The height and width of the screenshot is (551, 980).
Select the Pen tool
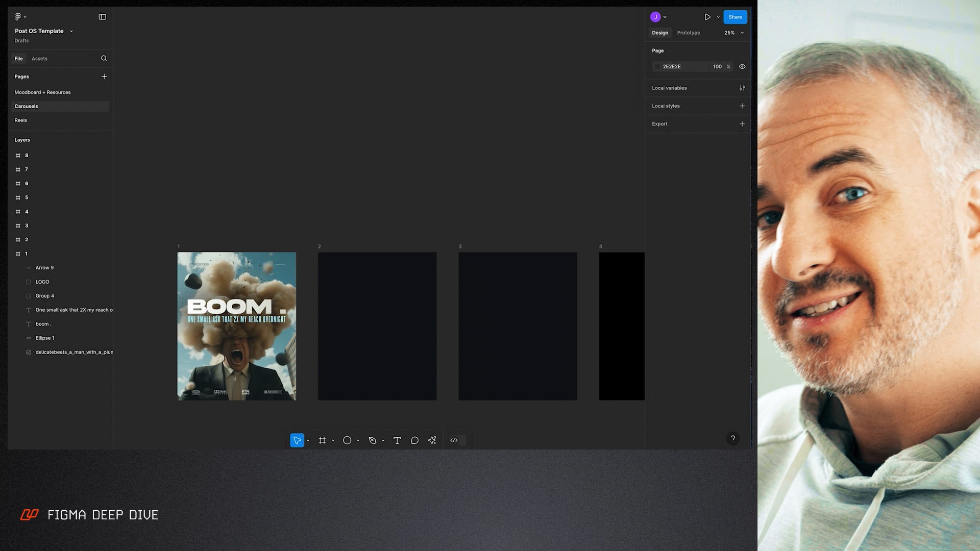pos(373,440)
